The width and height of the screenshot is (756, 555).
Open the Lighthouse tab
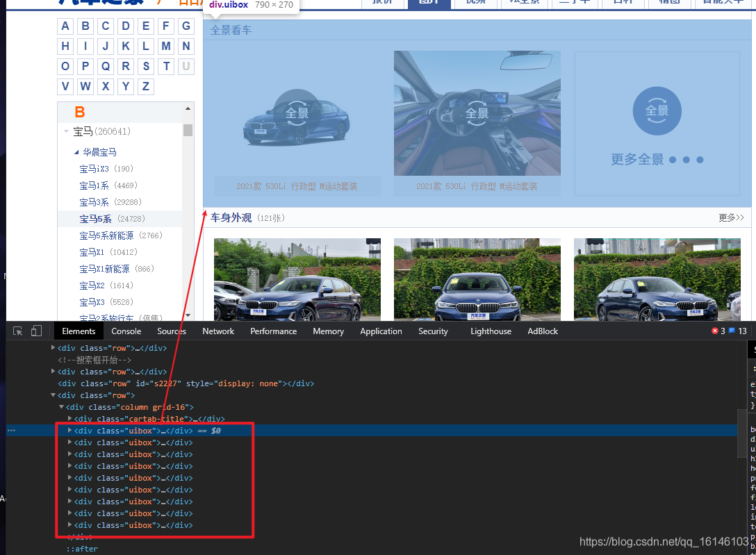click(x=491, y=331)
